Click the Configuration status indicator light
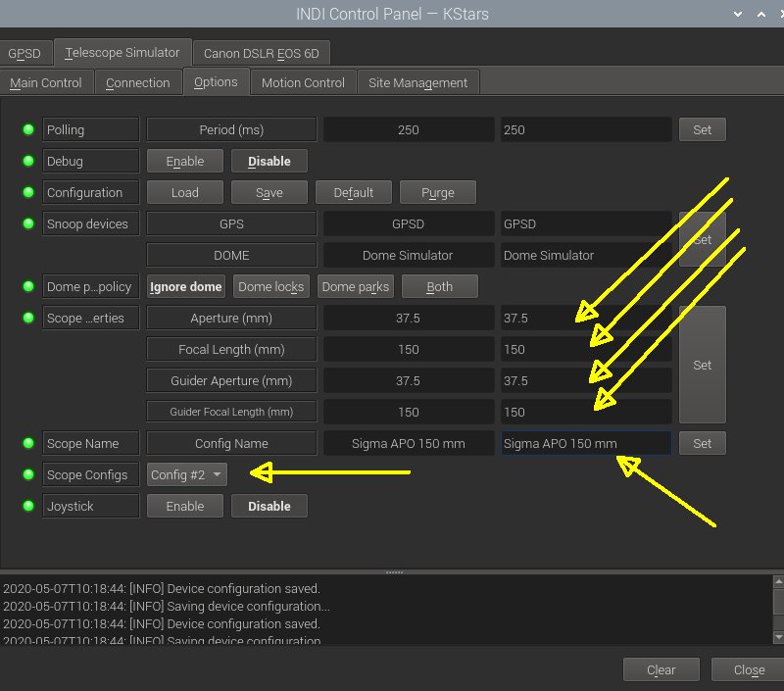The width and height of the screenshot is (784, 691). coord(28,192)
